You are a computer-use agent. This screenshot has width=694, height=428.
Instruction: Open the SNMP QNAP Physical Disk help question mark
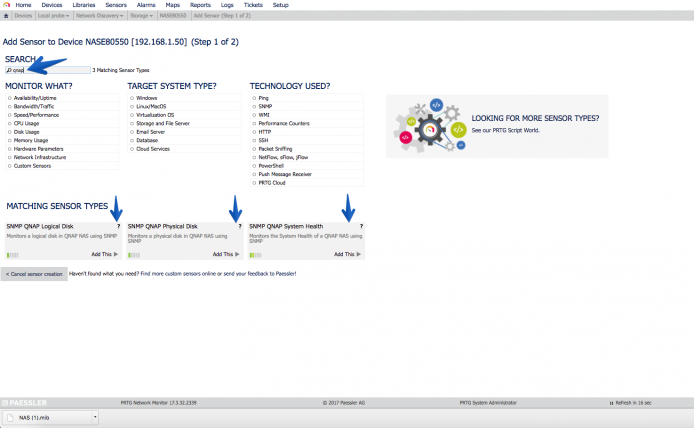[240, 226]
